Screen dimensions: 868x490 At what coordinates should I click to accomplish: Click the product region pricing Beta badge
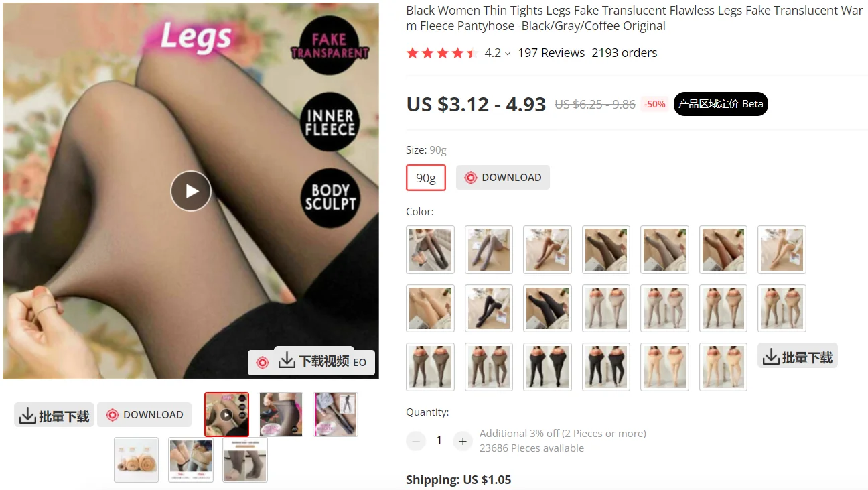721,104
